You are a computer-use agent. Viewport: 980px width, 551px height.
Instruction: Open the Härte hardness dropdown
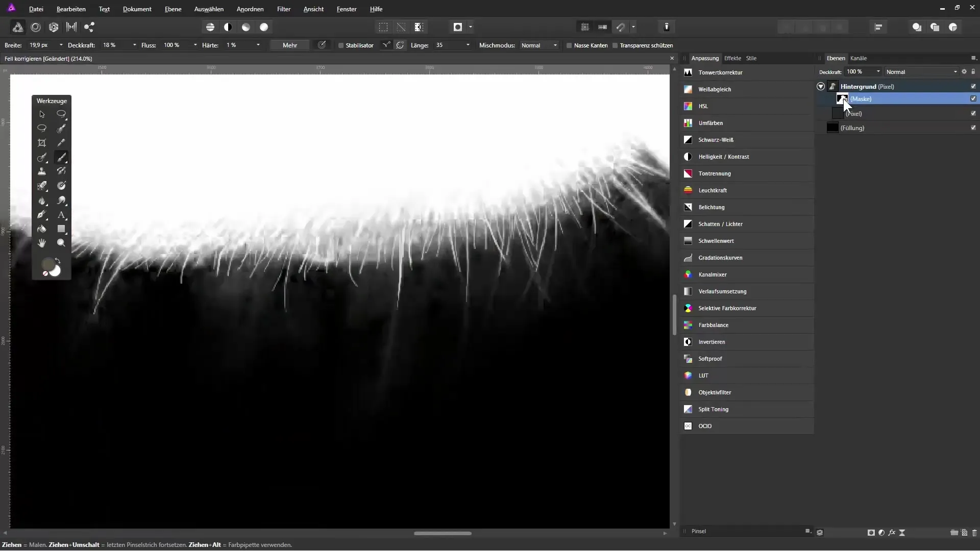(258, 45)
